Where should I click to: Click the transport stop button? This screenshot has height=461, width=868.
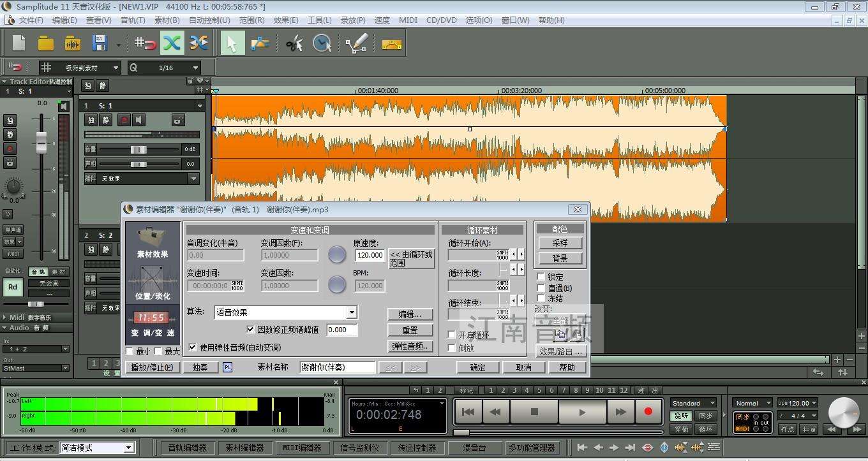534,412
